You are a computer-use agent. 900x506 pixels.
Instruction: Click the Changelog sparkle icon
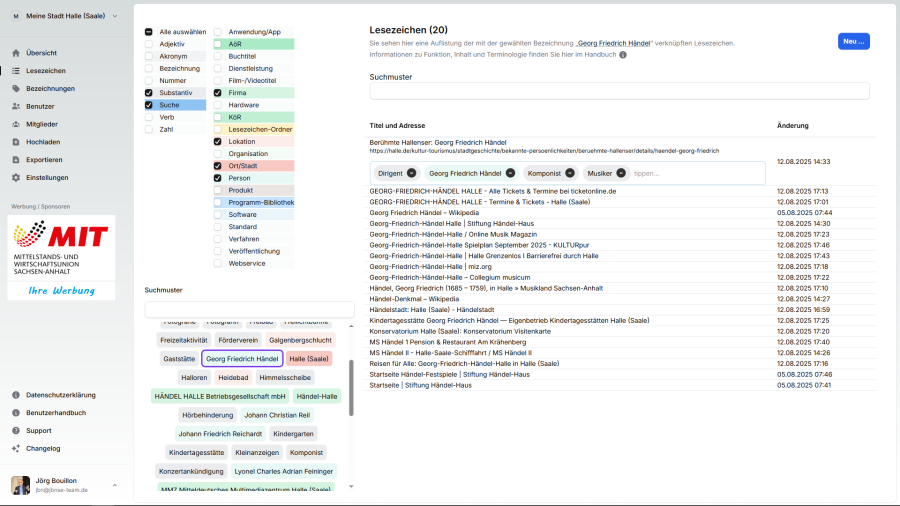[x=16, y=449]
